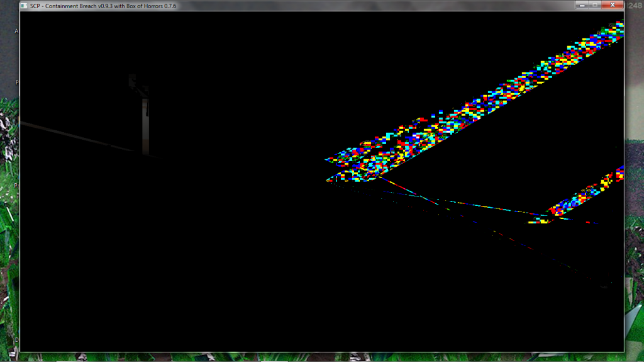Close the SCP Containment Breach window
The width and height of the screenshot is (644, 362).
click(613, 5)
